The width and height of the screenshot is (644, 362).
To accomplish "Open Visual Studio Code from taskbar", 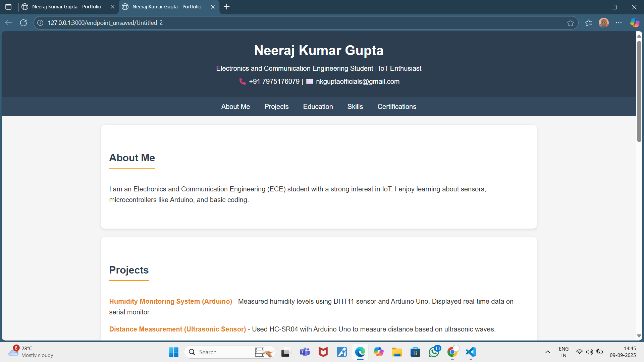I will [471, 352].
